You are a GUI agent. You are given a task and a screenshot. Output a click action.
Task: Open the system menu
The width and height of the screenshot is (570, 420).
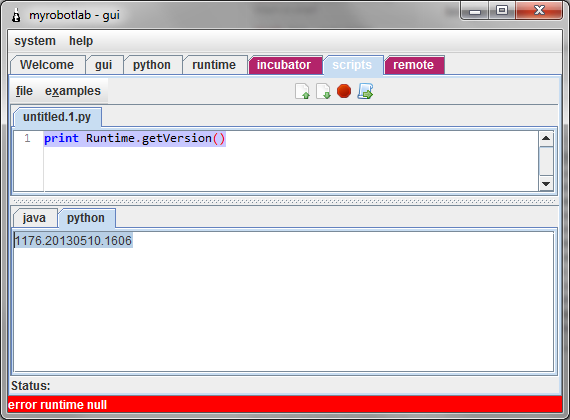click(x=35, y=41)
